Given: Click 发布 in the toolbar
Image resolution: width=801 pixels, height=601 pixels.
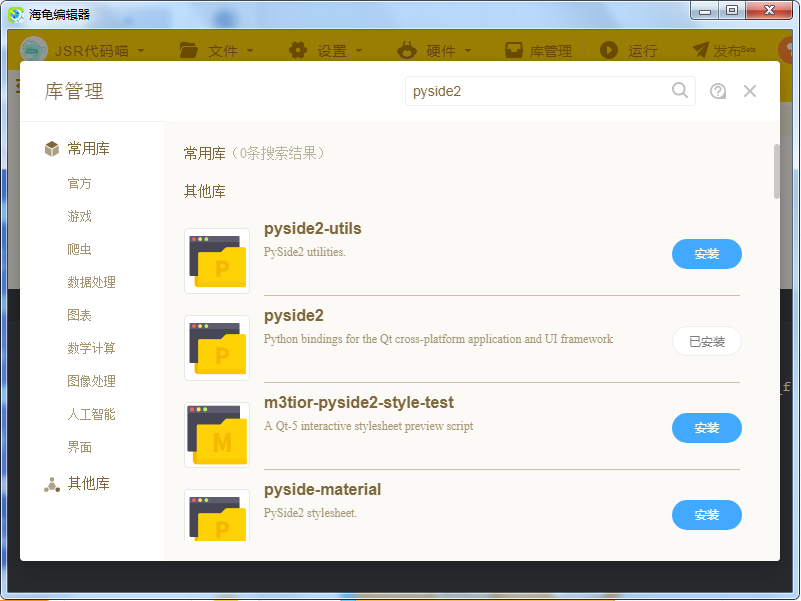Looking at the screenshot, I should pyautogui.click(x=727, y=51).
